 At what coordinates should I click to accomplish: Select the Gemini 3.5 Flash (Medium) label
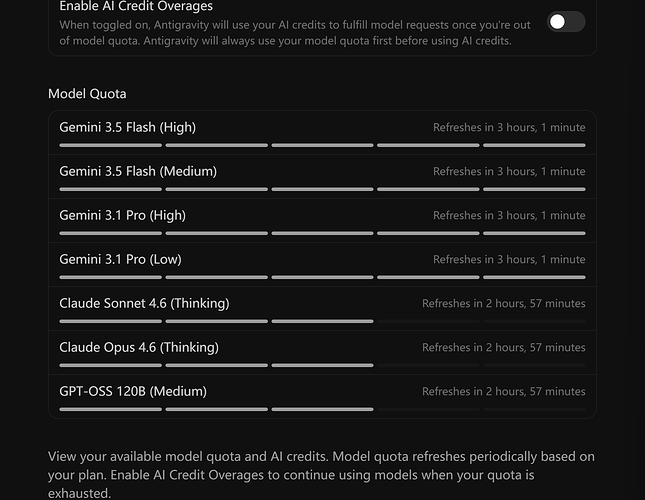(x=138, y=171)
